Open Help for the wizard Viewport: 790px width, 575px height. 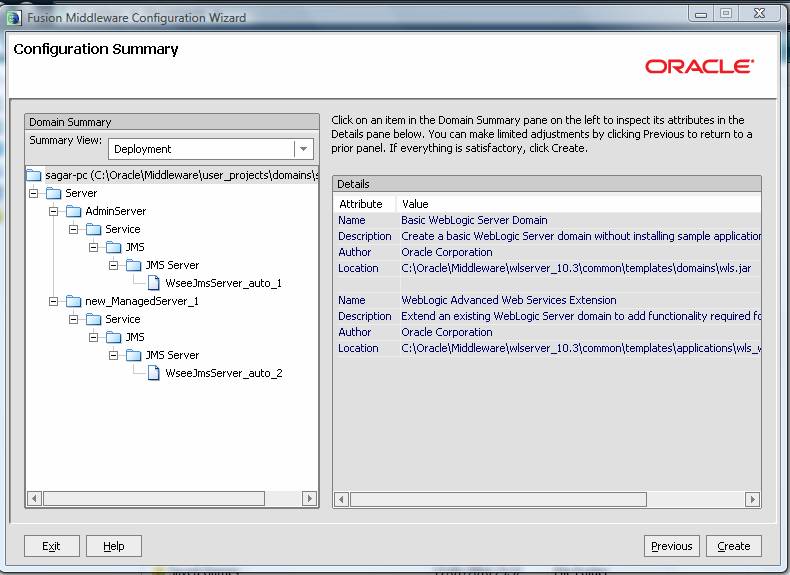(x=114, y=546)
